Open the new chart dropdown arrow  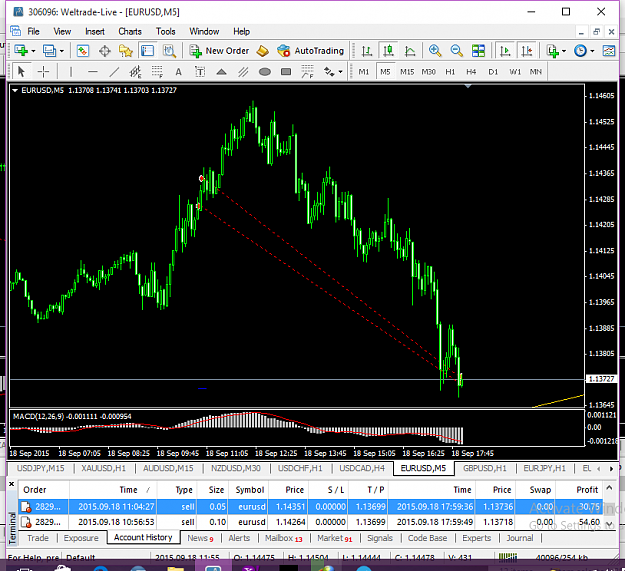tap(33, 51)
